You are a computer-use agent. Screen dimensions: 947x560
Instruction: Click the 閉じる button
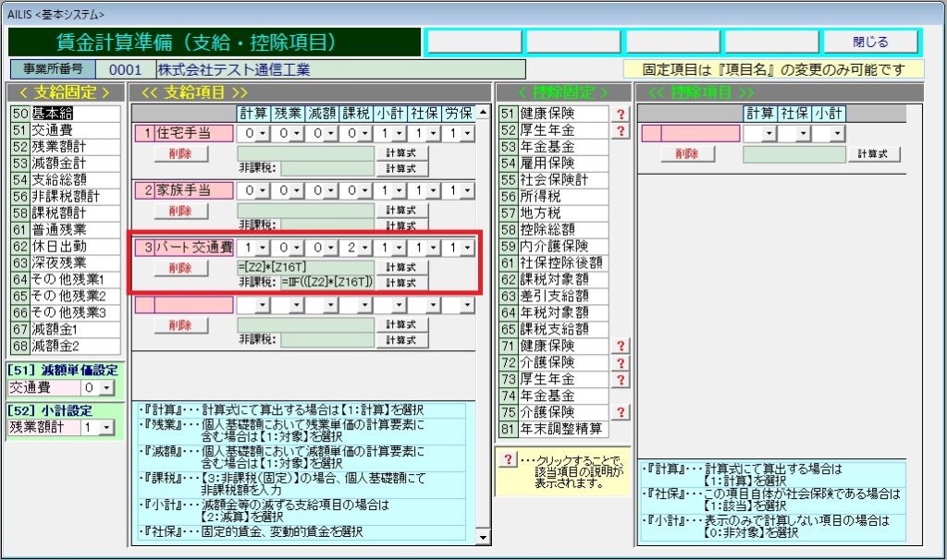(870, 42)
